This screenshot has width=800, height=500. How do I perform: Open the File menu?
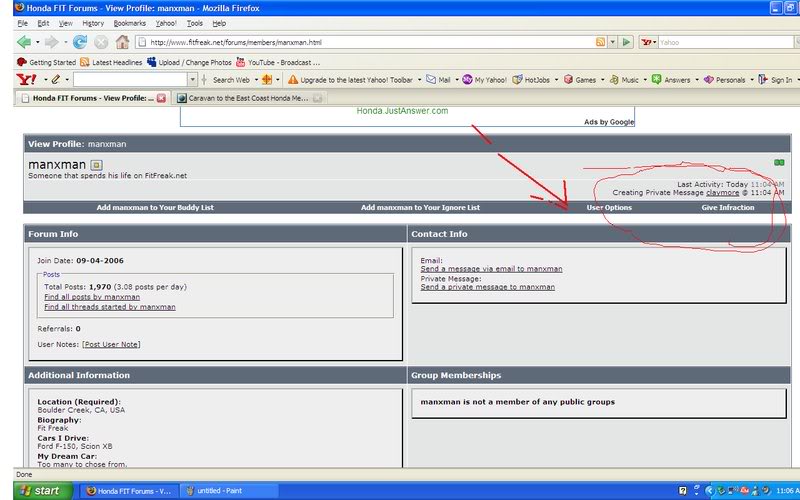tap(22, 23)
